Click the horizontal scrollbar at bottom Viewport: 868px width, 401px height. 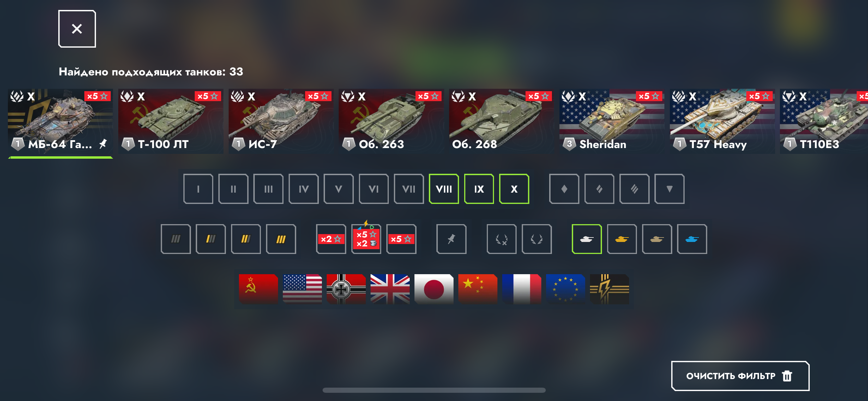pyautogui.click(x=434, y=390)
